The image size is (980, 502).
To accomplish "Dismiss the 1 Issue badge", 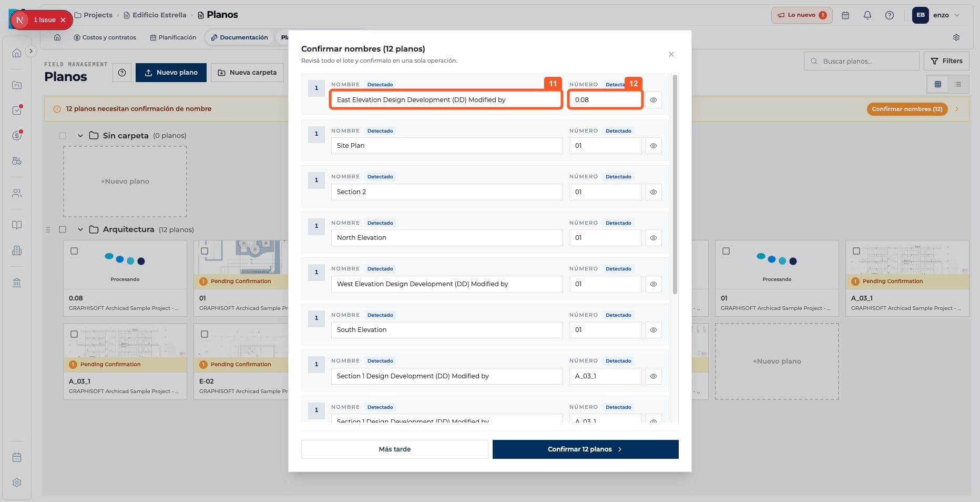I will tap(63, 20).
